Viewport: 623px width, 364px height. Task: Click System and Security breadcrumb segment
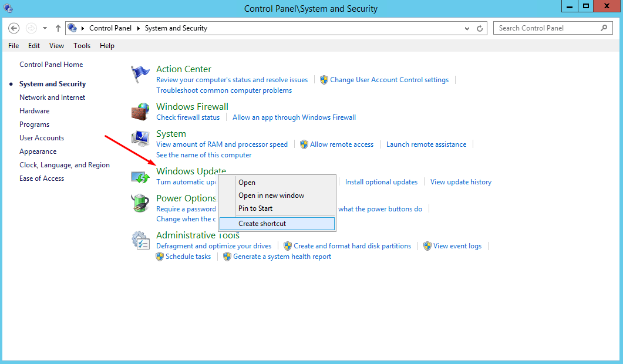click(176, 28)
